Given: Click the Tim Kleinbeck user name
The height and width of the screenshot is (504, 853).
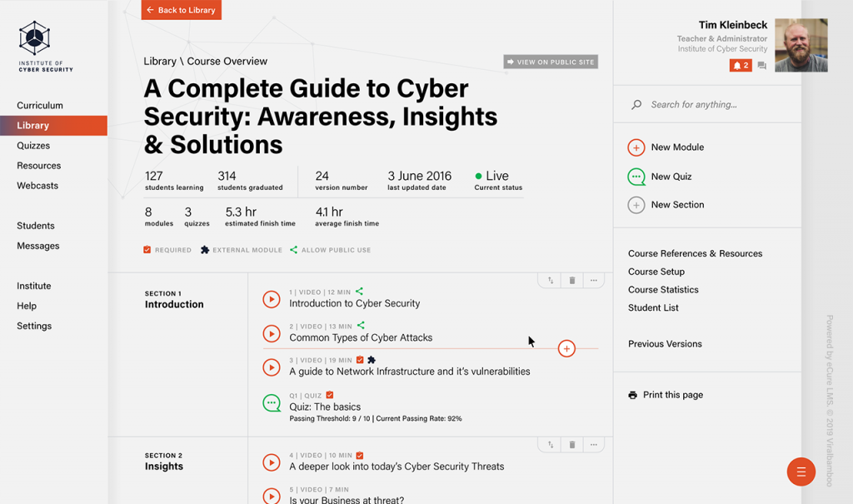Looking at the screenshot, I should pyautogui.click(x=733, y=25).
